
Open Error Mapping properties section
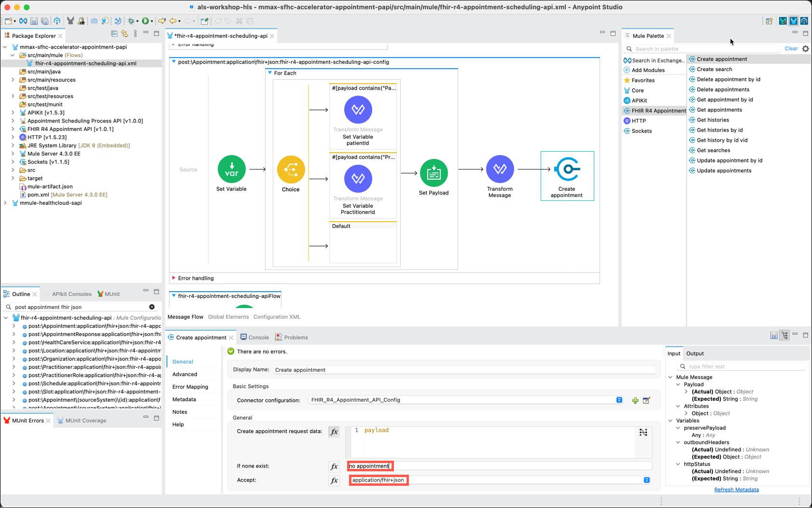pos(190,387)
